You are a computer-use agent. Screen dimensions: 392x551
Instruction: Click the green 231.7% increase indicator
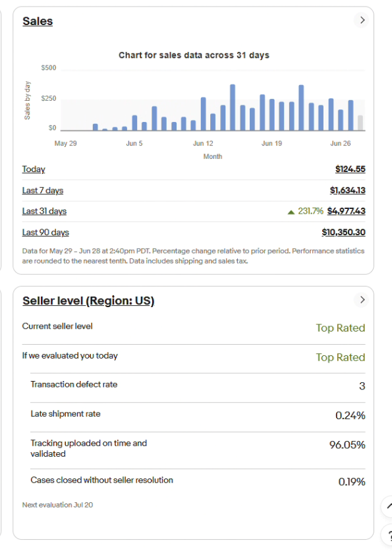click(x=305, y=211)
